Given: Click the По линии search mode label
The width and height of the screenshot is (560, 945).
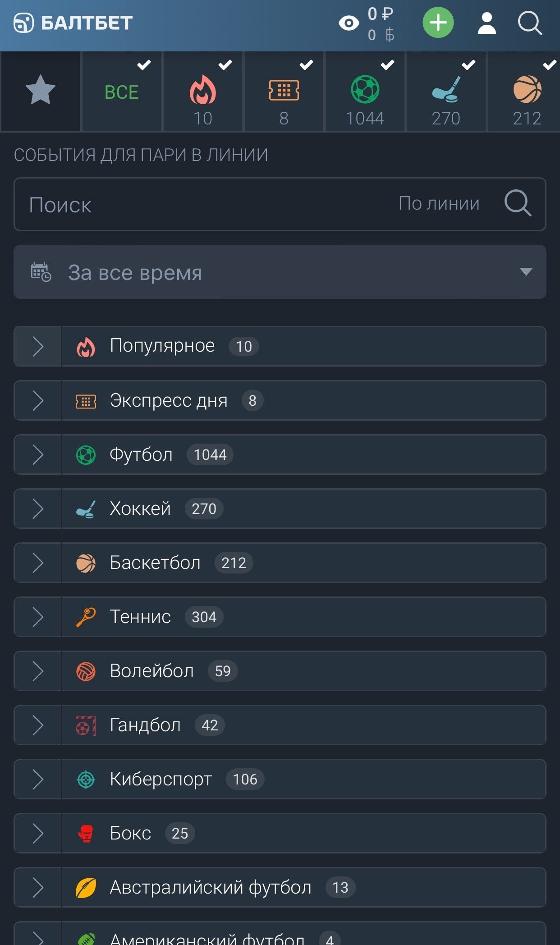Looking at the screenshot, I should (439, 204).
